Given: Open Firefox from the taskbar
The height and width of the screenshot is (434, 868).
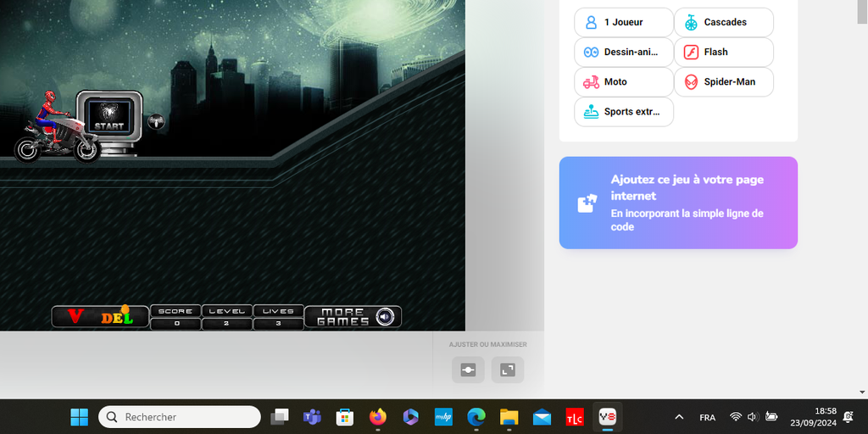Looking at the screenshot, I should pos(378,417).
